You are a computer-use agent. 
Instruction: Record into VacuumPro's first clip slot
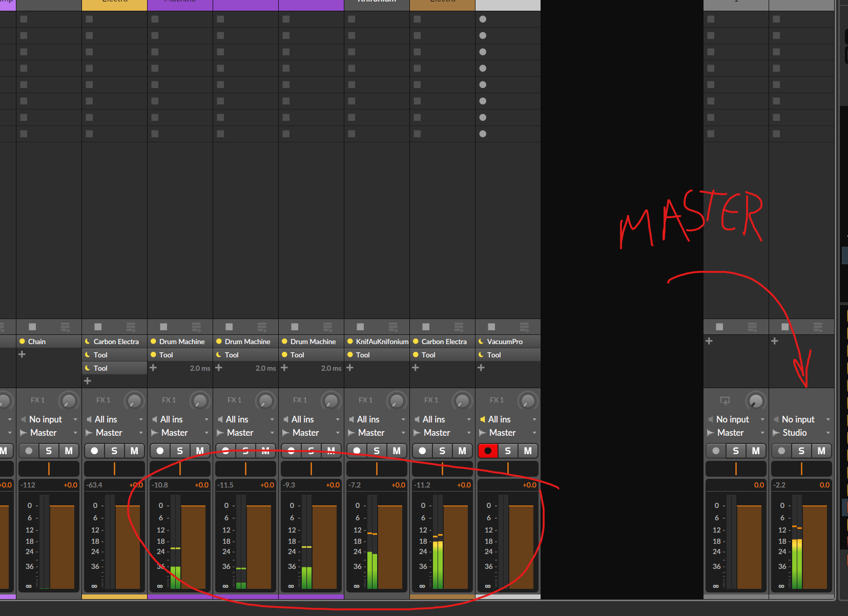483,19
